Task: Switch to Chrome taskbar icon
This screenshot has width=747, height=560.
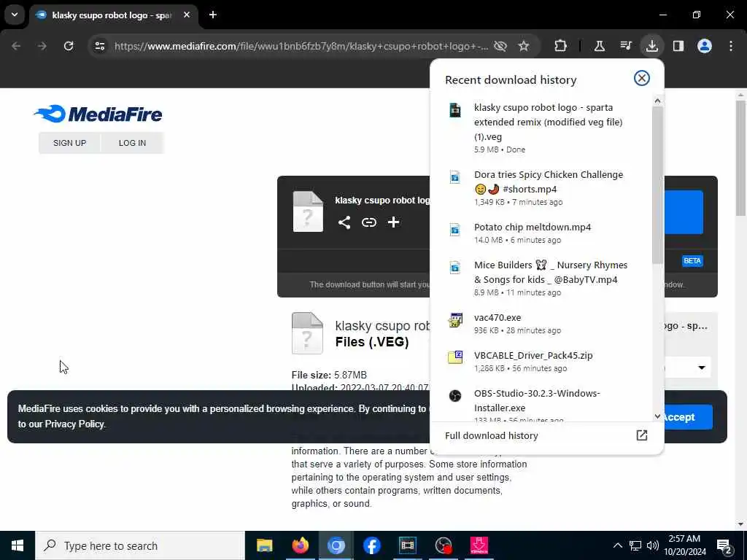Action: point(336,545)
